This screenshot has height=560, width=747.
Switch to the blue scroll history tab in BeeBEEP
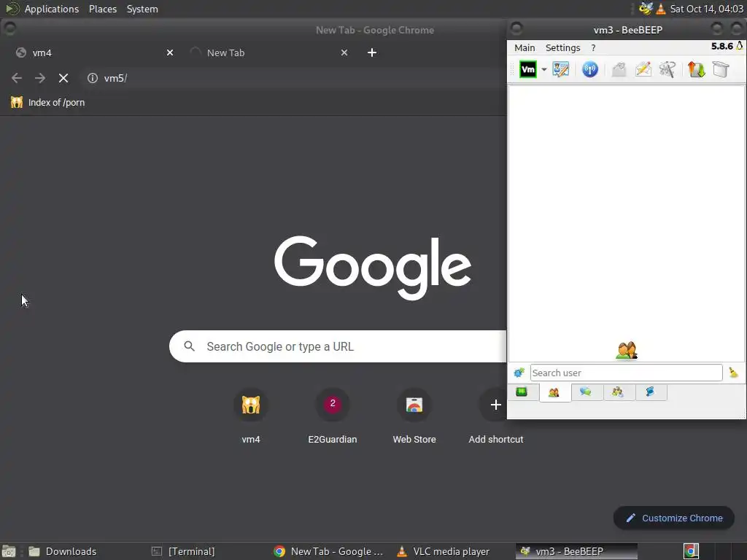650,392
